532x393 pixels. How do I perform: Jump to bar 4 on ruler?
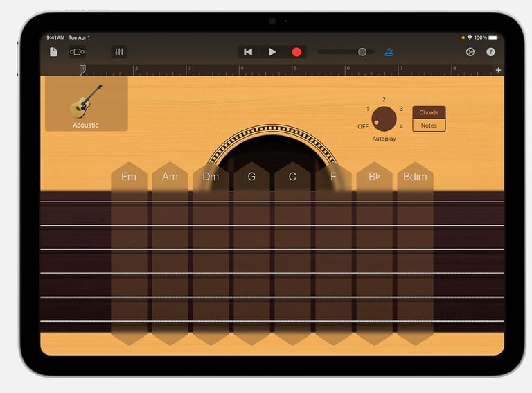pos(242,68)
